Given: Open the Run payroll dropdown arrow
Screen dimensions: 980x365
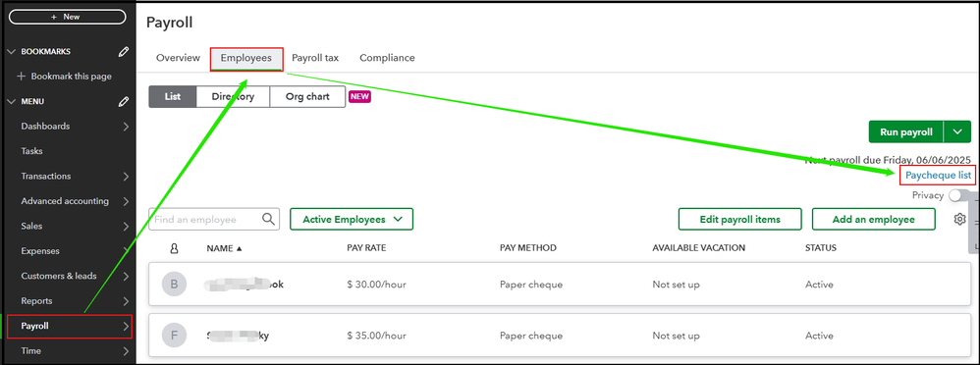Looking at the screenshot, I should point(957,131).
